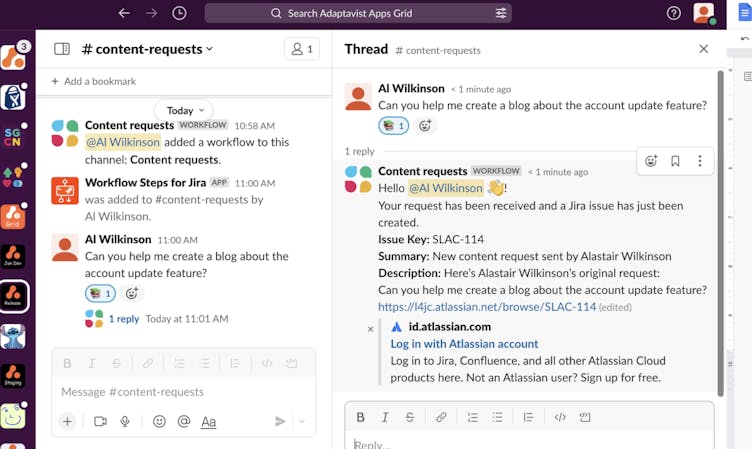Open Content requests workflow name in channel
Image resolution: width=752 pixels, height=449 pixels.
click(x=129, y=125)
